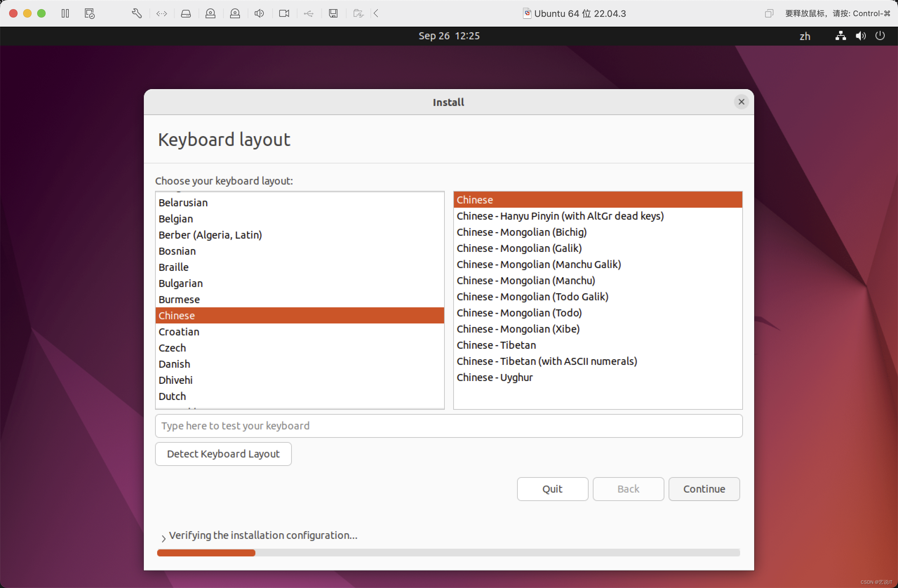Click the installation progress bar

point(449,552)
